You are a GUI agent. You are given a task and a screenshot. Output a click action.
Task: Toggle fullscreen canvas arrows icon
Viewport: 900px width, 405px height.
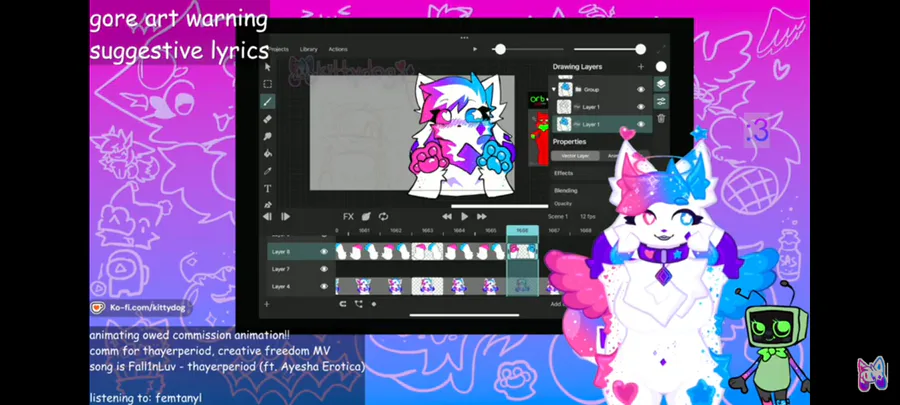click(661, 49)
